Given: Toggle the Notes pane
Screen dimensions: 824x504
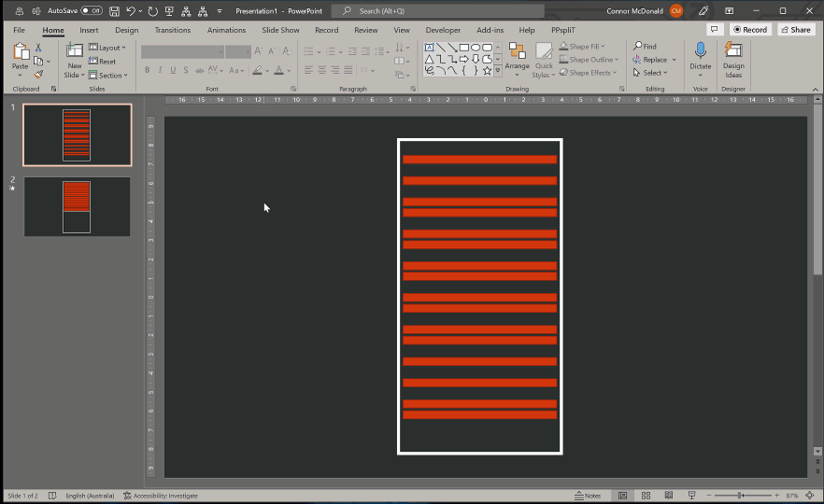Looking at the screenshot, I should (x=588, y=496).
